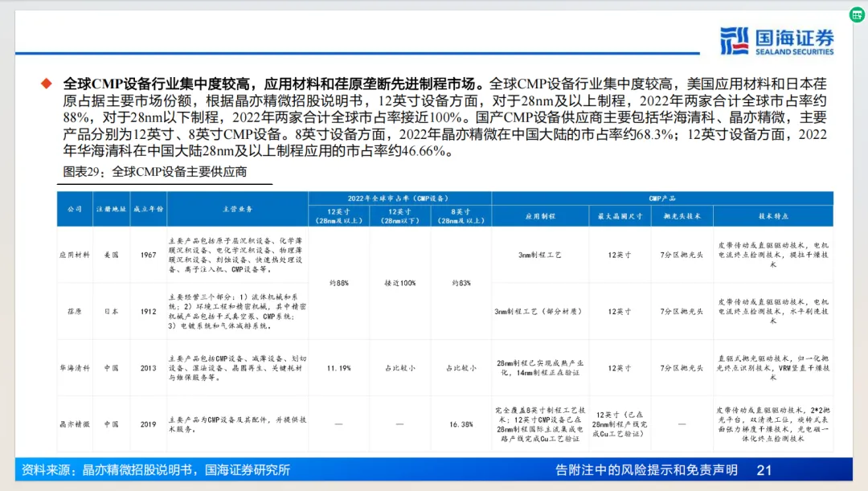
Task: Click '7分区抛光头' in the 华海清科 row
Action: pyautogui.click(x=682, y=368)
